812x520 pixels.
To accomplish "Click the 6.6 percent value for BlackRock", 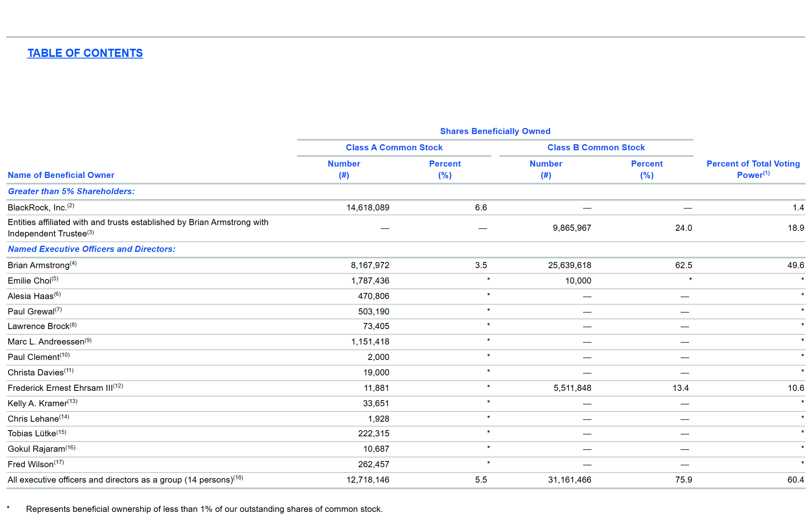I will point(481,208).
